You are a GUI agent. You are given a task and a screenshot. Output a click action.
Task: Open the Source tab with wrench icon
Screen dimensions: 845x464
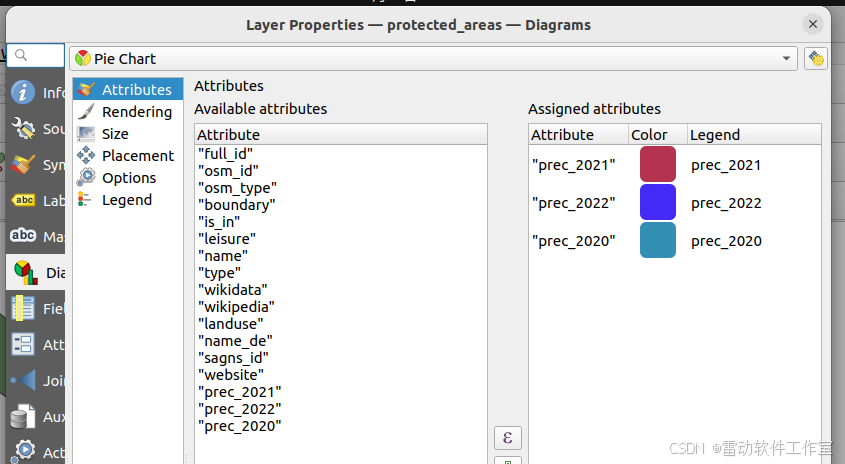pyautogui.click(x=37, y=129)
